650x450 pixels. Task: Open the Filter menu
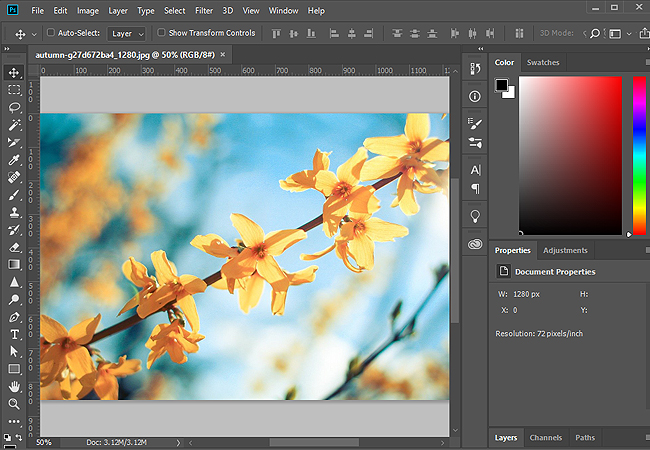[204, 10]
